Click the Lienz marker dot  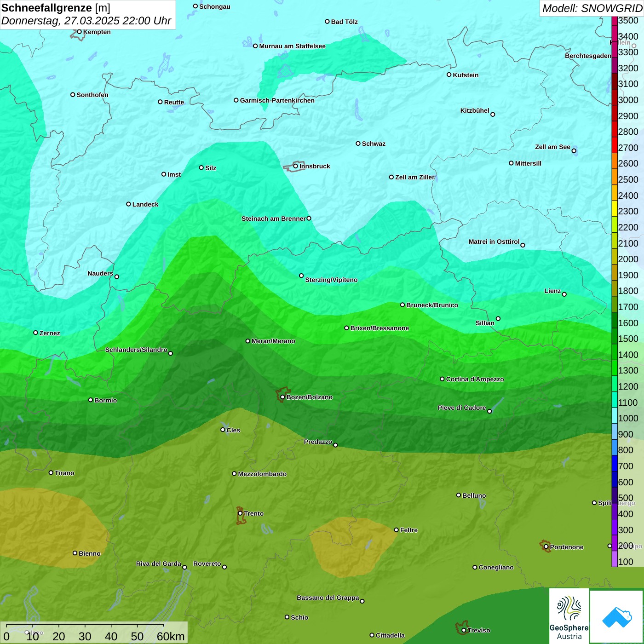pyautogui.click(x=564, y=294)
